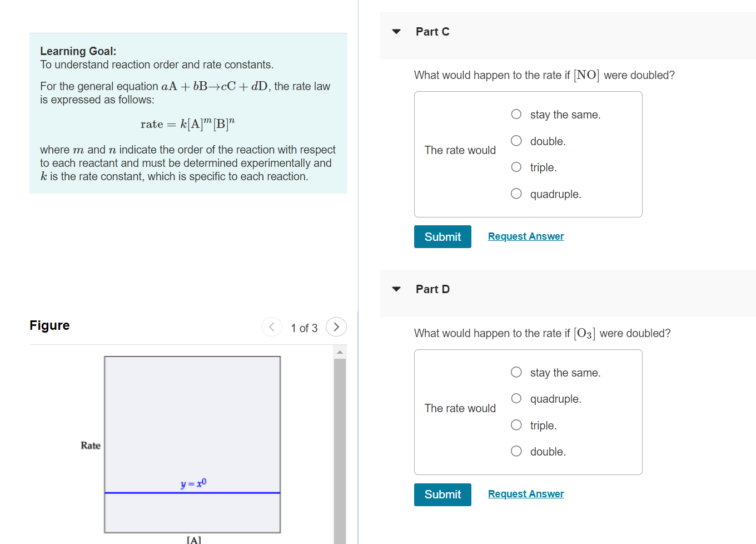Click the 'Figure' heading
This screenshot has height=544, width=756.
pyautogui.click(x=49, y=325)
